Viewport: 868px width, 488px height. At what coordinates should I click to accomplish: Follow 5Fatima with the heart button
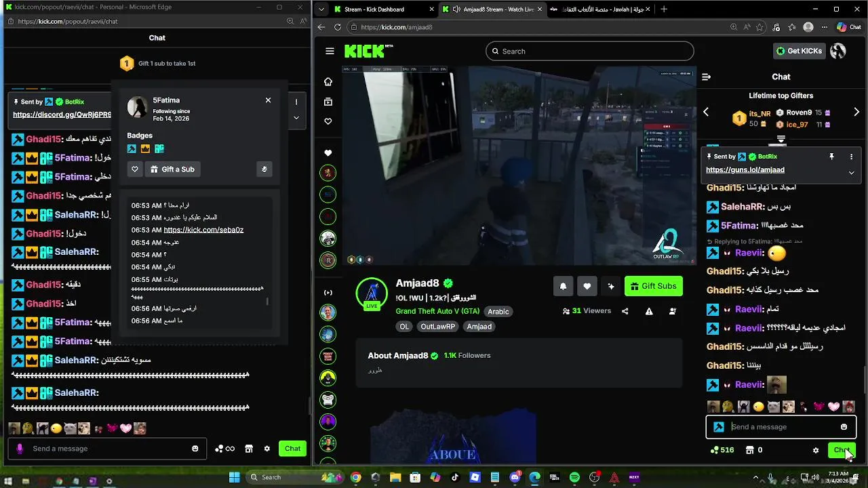[x=135, y=169]
